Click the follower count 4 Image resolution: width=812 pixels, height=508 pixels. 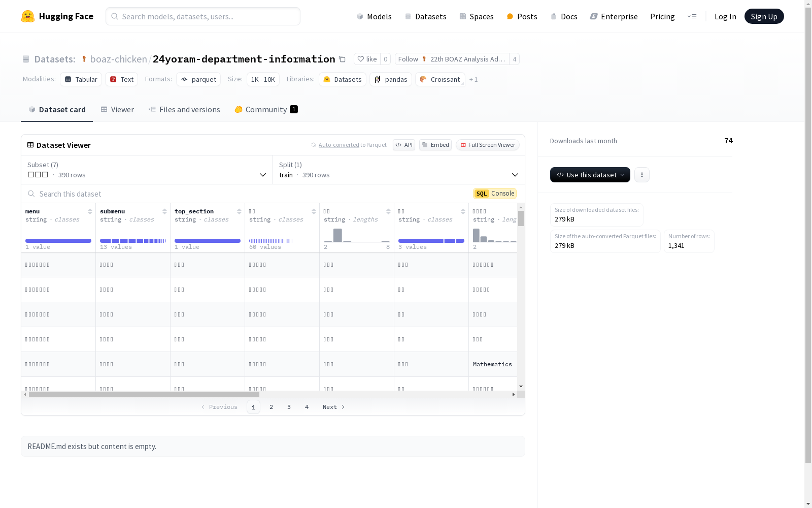pyautogui.click(x=515, y=59)
